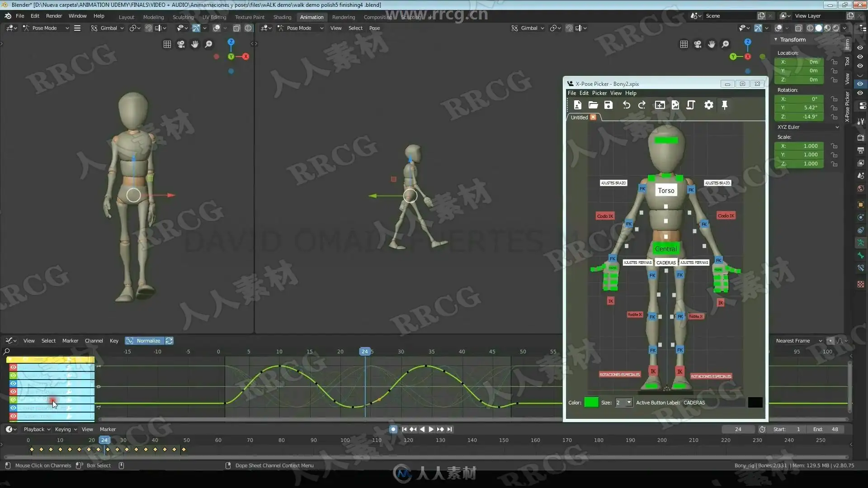Click the save icon in X-Pose Picker
The height and width of the screenshot is (488, 868).
[609, 105]
